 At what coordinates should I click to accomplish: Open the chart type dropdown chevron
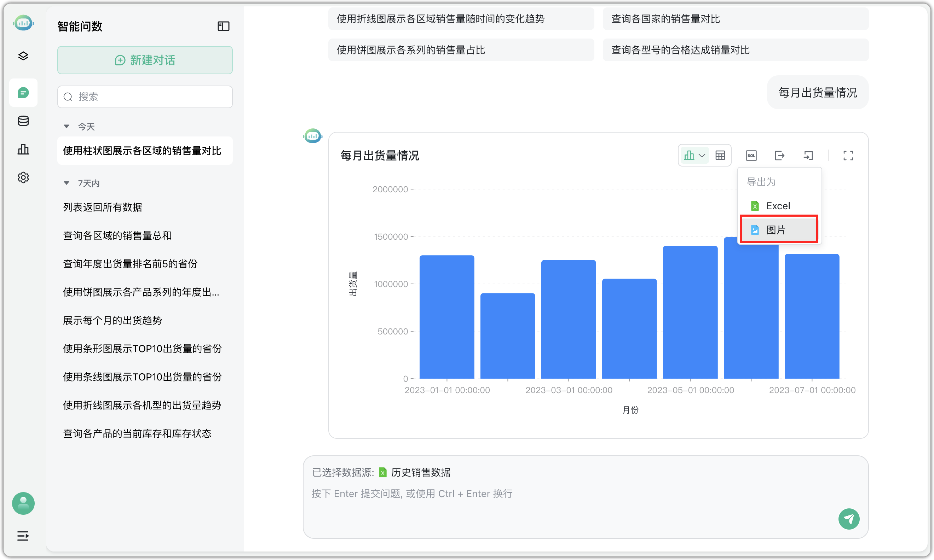tap(702, 155)
